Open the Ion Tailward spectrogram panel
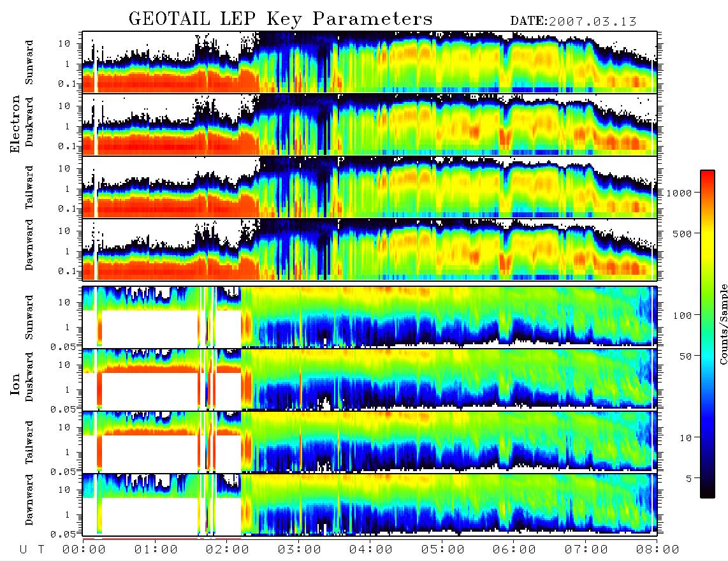 [x=370, y=442]
